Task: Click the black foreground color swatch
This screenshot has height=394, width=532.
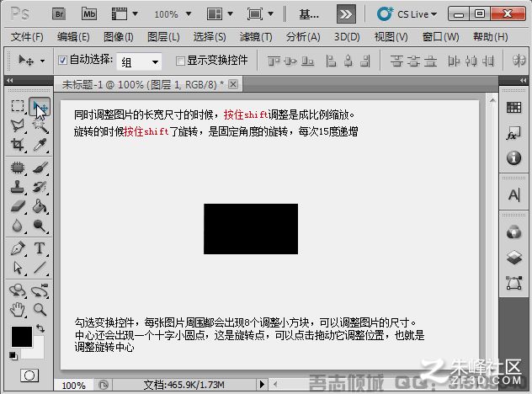Action: pos(22,336)
